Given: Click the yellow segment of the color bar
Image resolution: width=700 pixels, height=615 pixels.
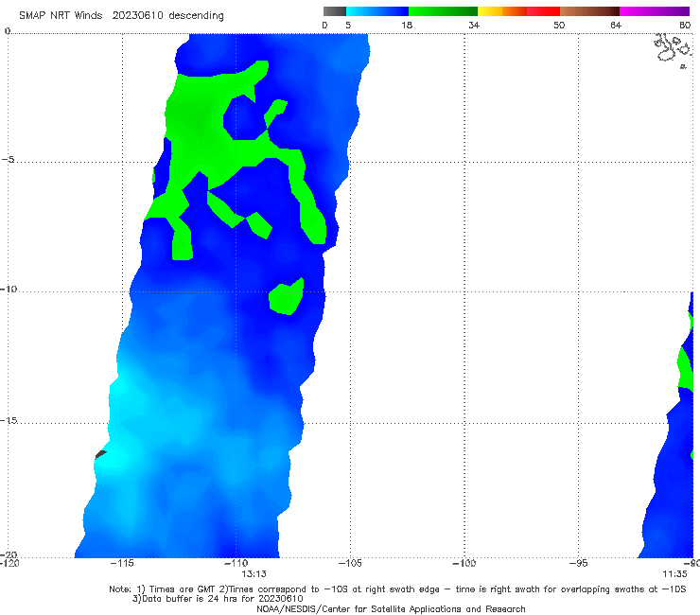Looking at the screenshot, I should [490, 11].
